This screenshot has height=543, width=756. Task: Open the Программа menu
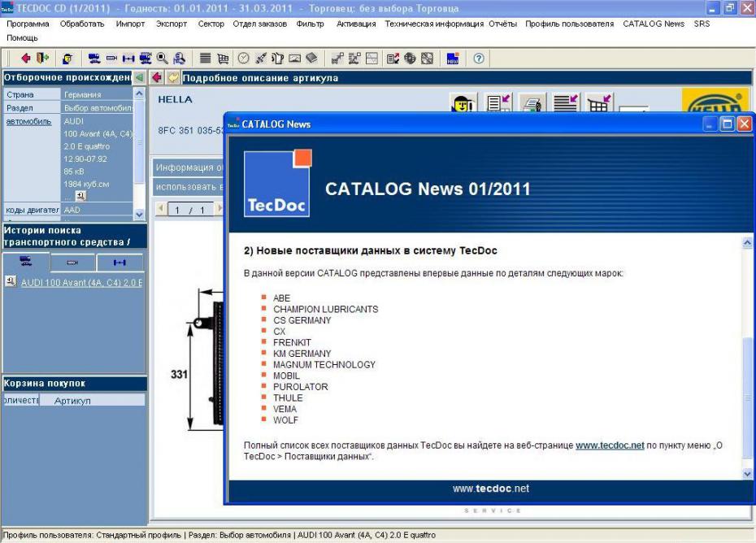coord(28,24)
